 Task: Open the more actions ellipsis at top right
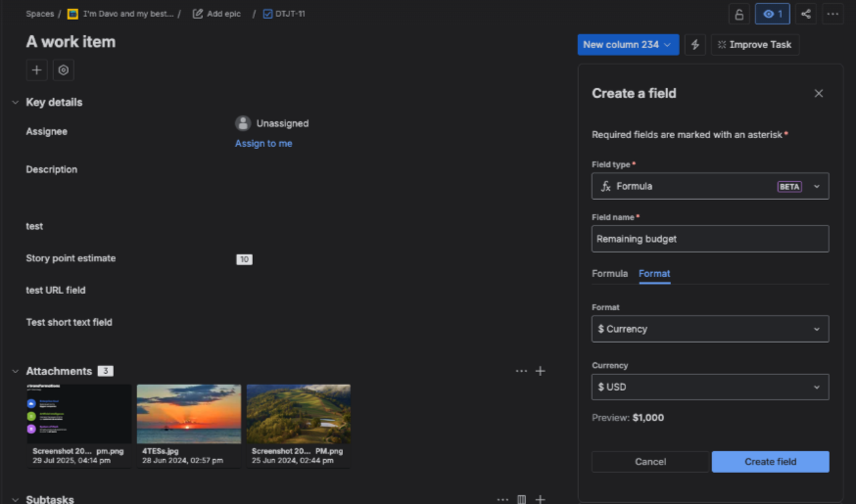pos(832,14)
